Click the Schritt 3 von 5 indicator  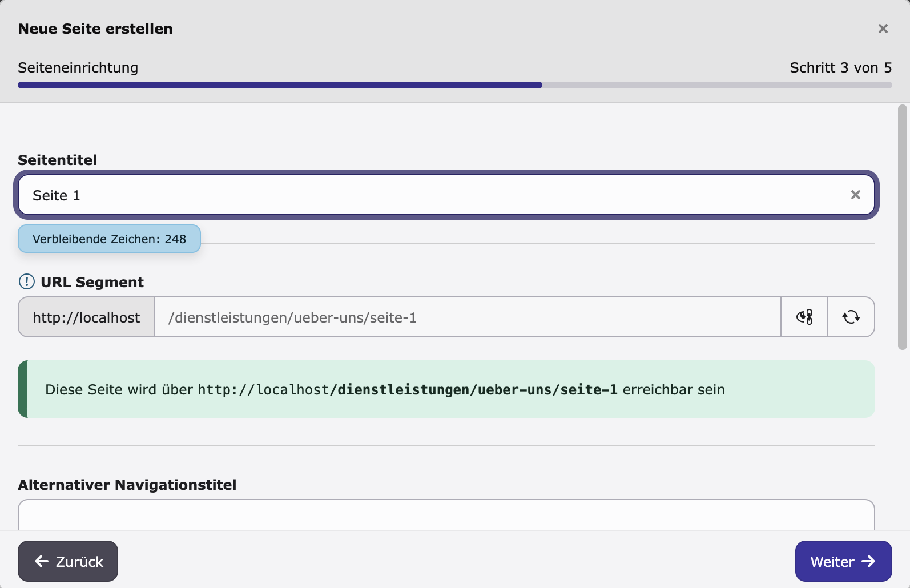[840, 67]
